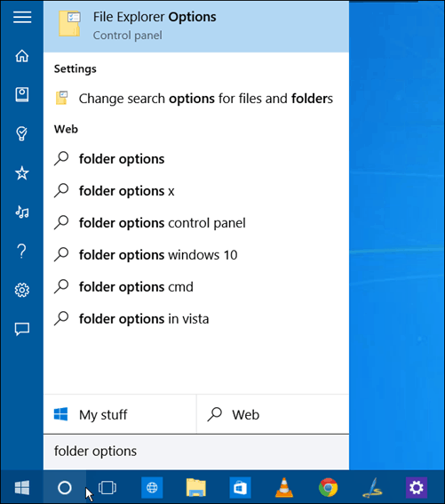The image size is (445, 504).
Task: Select web suggestion folder options windows 10
Action: coord(196,255)
